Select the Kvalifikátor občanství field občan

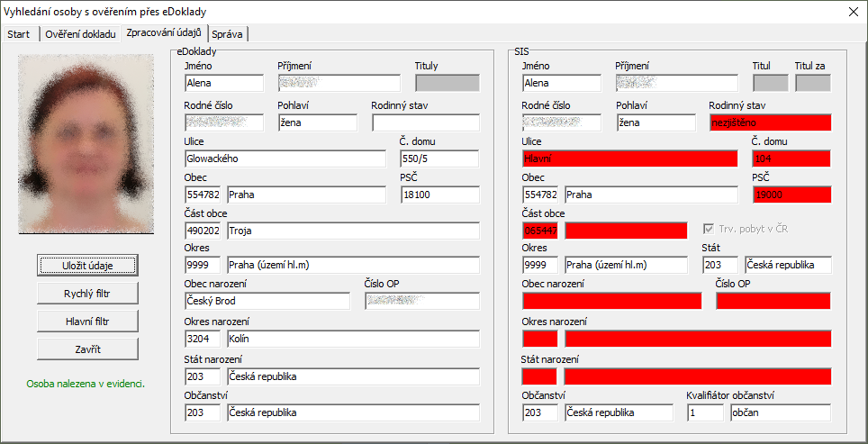[780, 412]
